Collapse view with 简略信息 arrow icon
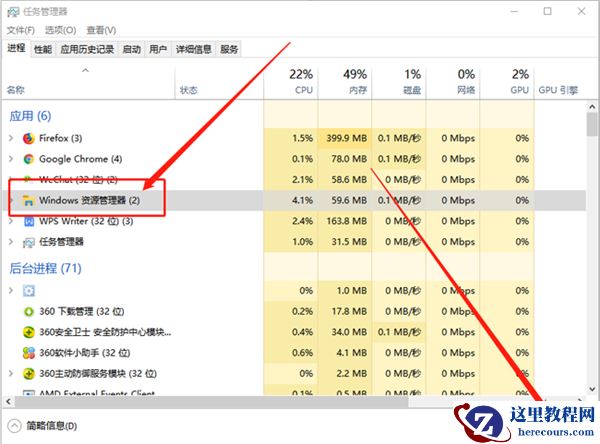This screenshot has height=444, width=600. tap(14, 426)
